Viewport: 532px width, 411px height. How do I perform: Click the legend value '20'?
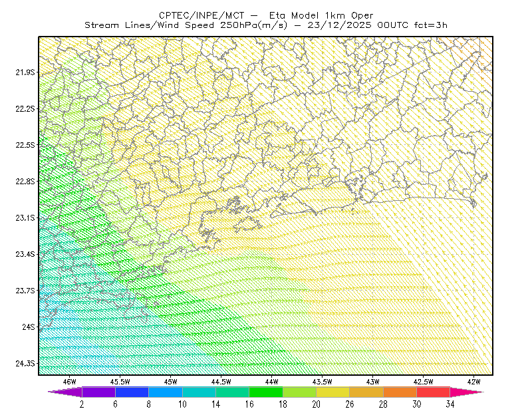click(x=317, y=404)
